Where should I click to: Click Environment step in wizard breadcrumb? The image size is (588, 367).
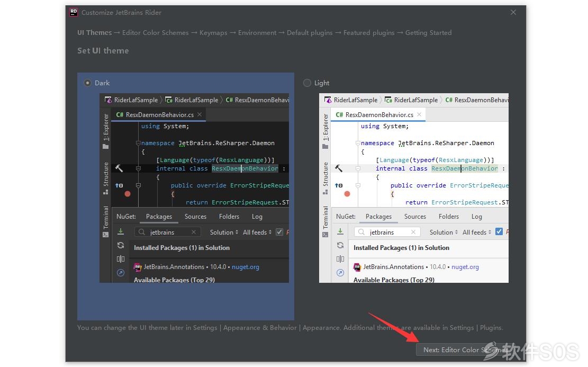tap(257, 33)
